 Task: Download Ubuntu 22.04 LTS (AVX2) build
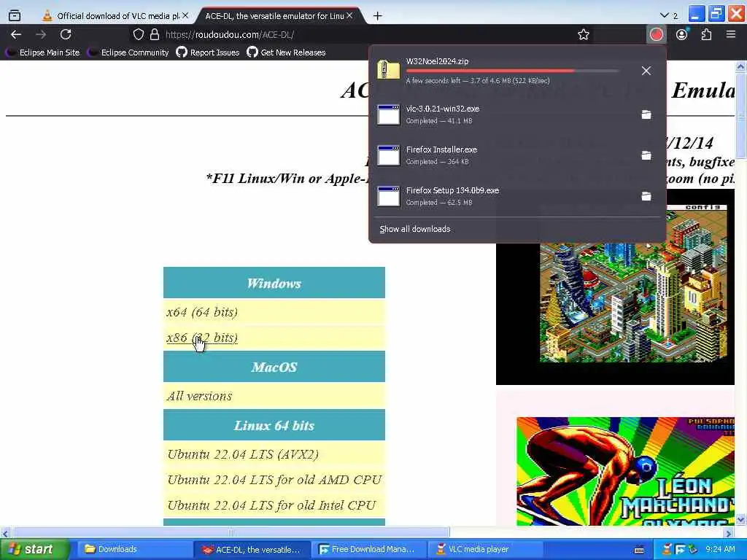coord(243,454)
